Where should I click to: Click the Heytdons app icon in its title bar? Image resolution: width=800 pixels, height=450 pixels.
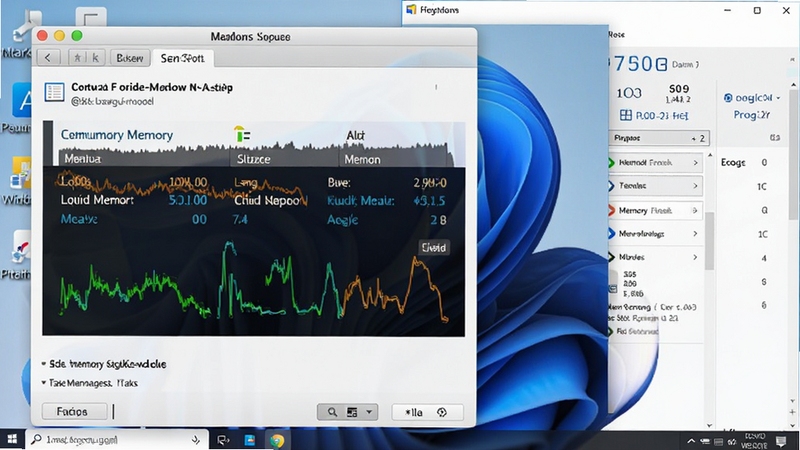coord(411,10)
